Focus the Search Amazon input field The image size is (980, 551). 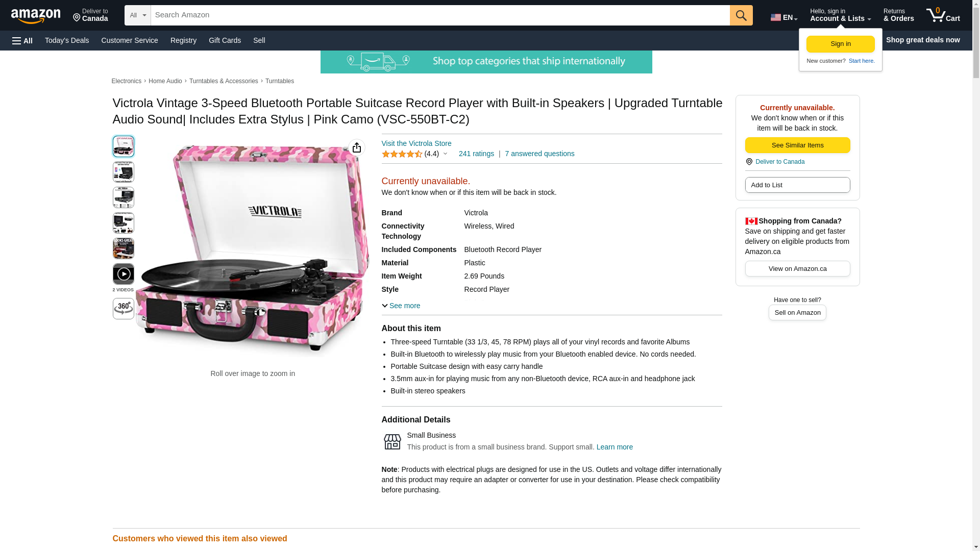coord(440,15)
